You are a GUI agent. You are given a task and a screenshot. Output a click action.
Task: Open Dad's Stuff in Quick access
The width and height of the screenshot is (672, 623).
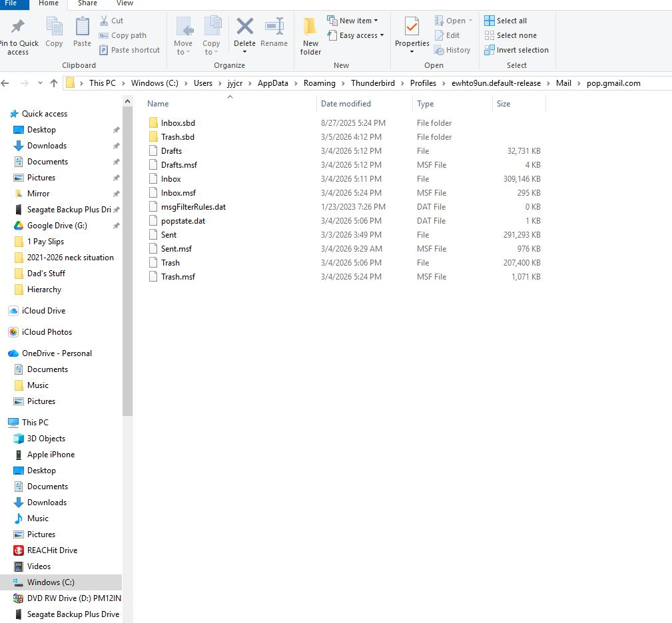pyautogui.click(x=46, y=273)
